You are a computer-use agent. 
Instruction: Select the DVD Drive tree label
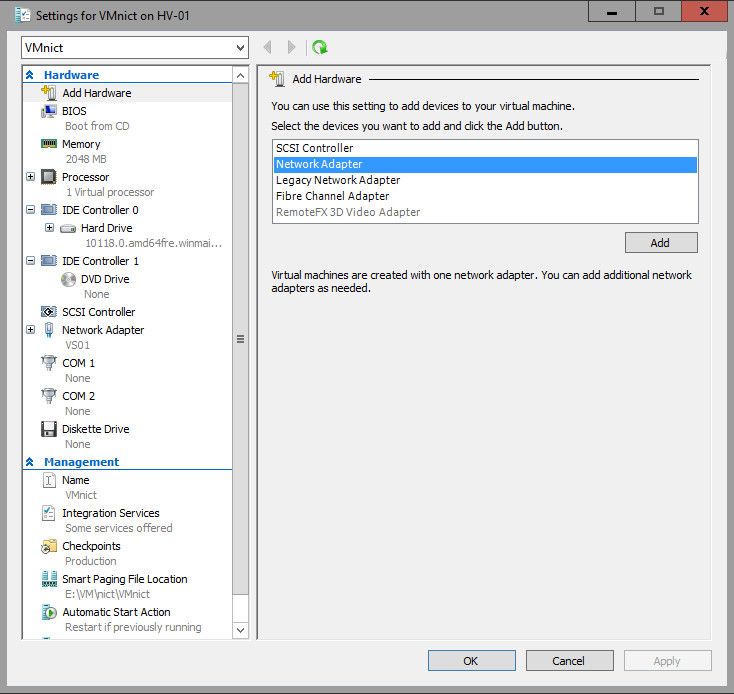105,279
